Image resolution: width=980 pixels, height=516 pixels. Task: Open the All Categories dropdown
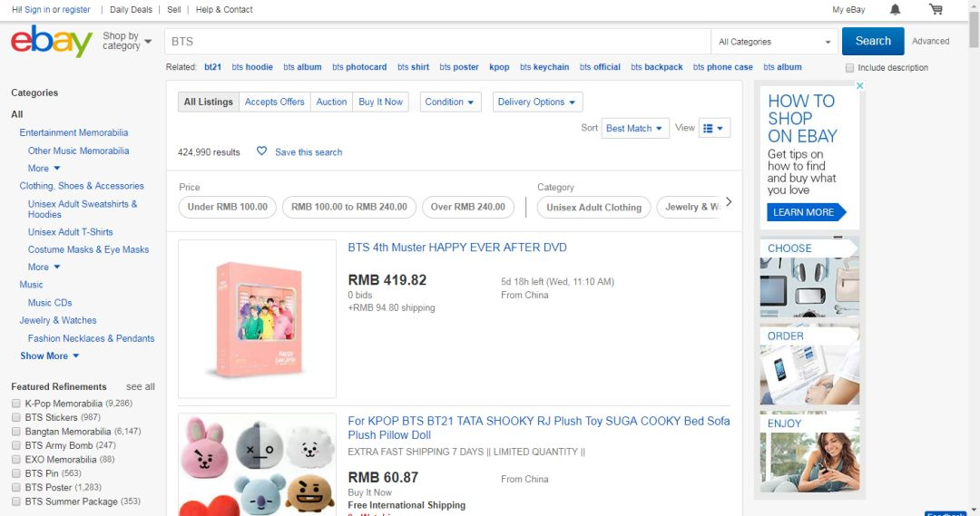point(775,42)
